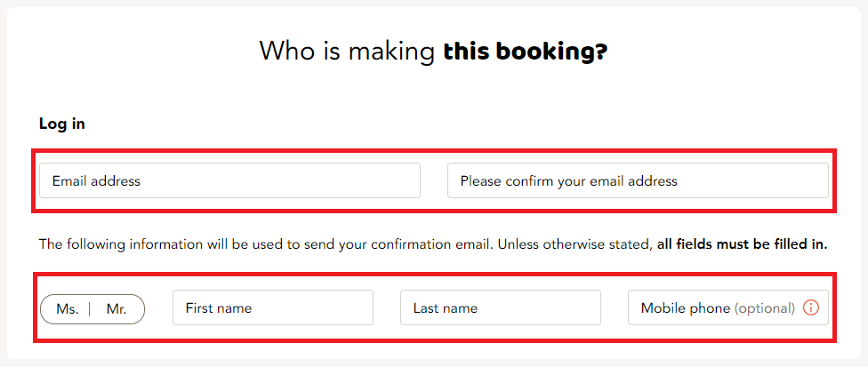
Task: Focus the Mobile phone input
Action: coord(728,307)
